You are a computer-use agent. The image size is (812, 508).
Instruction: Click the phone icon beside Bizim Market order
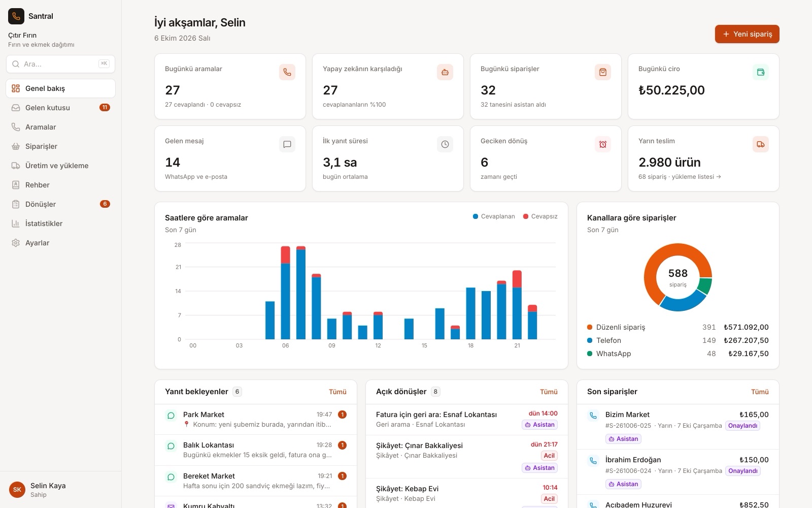[593, 416]
